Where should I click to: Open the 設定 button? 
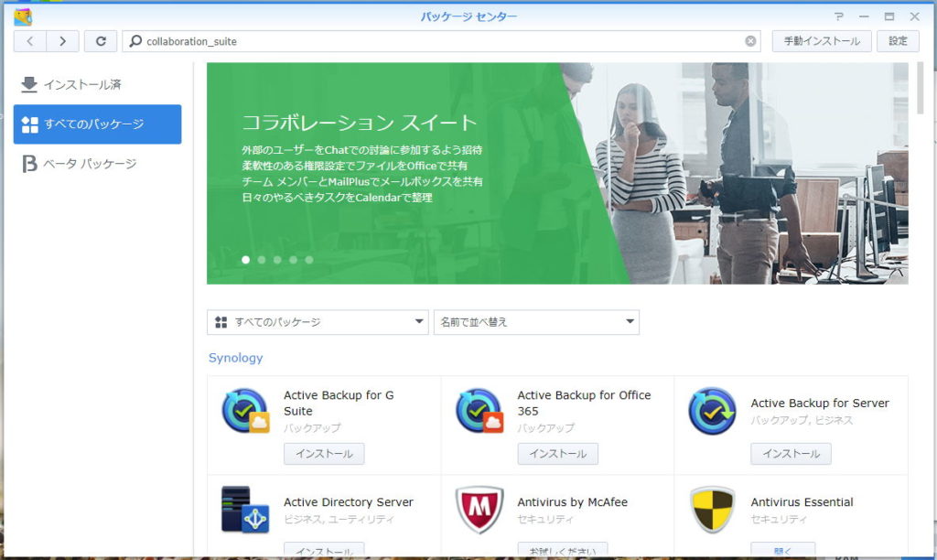click(898, 41)
